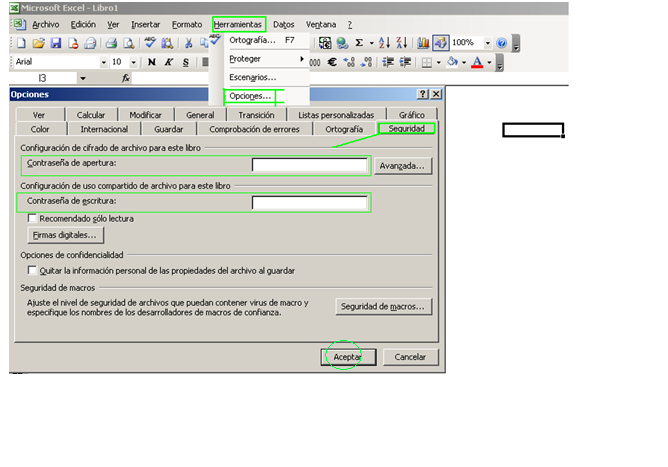This screenshot has width=668, height=467.
Task: Click the Decrease Decimal icon
Action: click(366, 62)
